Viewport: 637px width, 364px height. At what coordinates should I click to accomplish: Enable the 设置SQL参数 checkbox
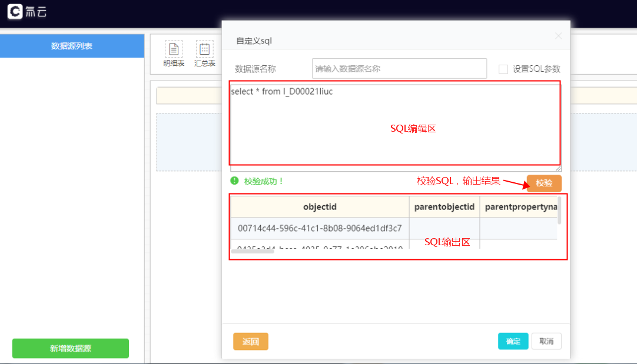(503, 69)
